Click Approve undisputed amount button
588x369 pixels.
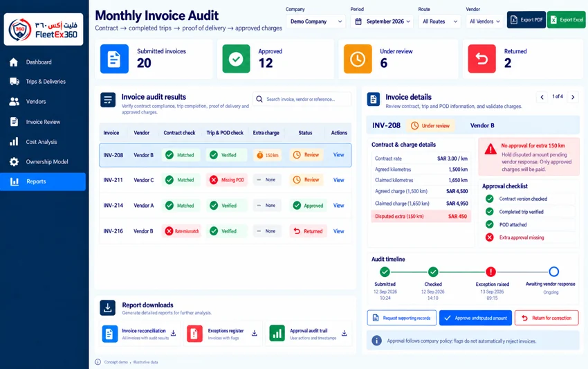[x=475, y=318]
